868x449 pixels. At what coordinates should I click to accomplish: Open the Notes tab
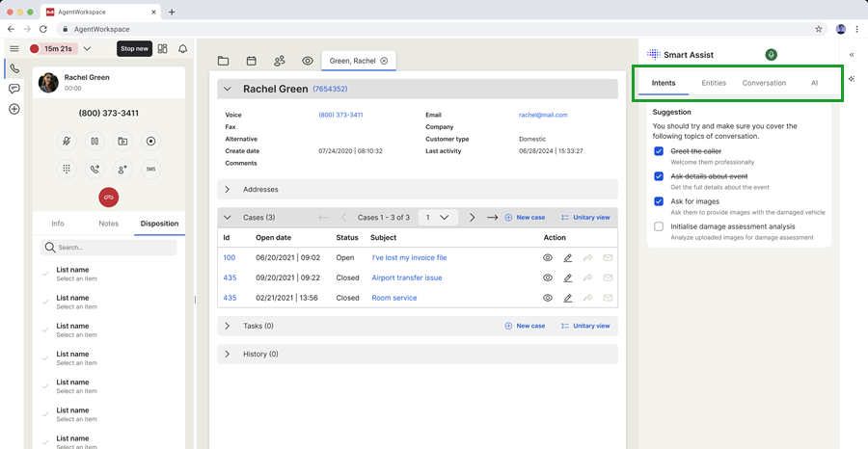coord(108,224)
